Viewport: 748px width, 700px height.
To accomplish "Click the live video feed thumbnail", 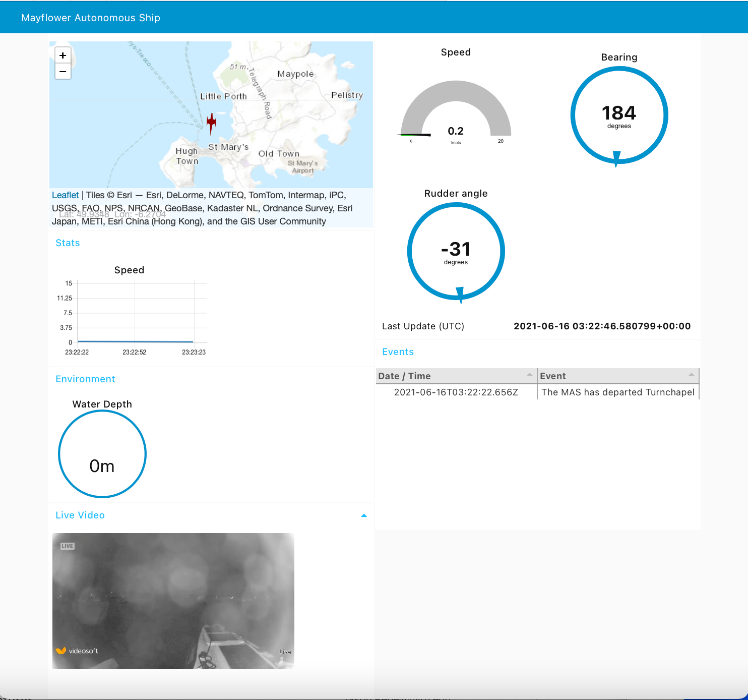I will pyautogui.click(x=173, y=601).
